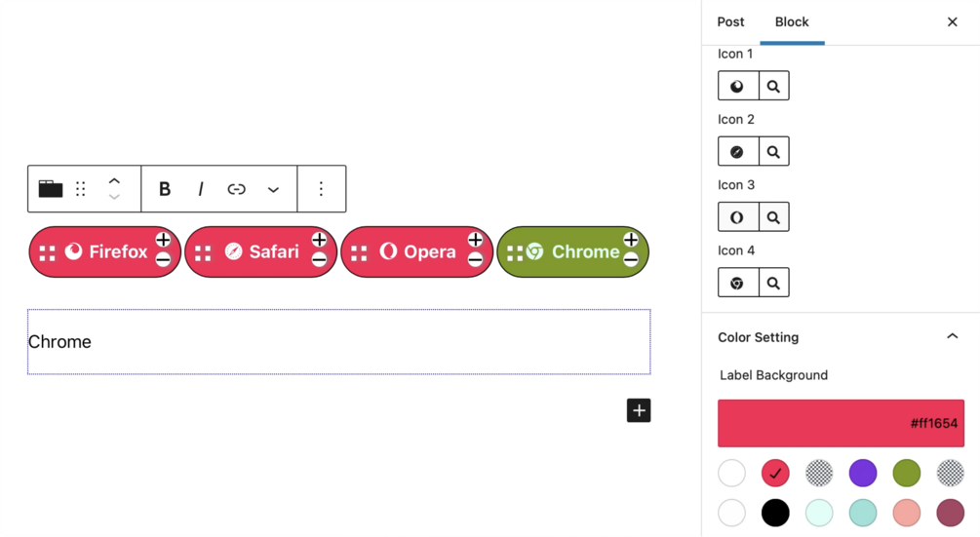Switch to the Post tab

pos(730,21)
